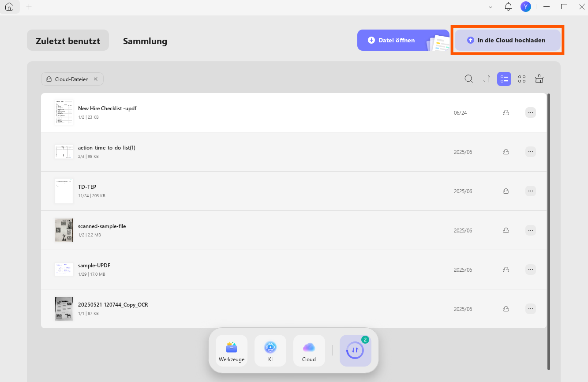Click cloud icon for TD-TEP
The height and width of the screenshot is (382, 588).
(506, 191)
